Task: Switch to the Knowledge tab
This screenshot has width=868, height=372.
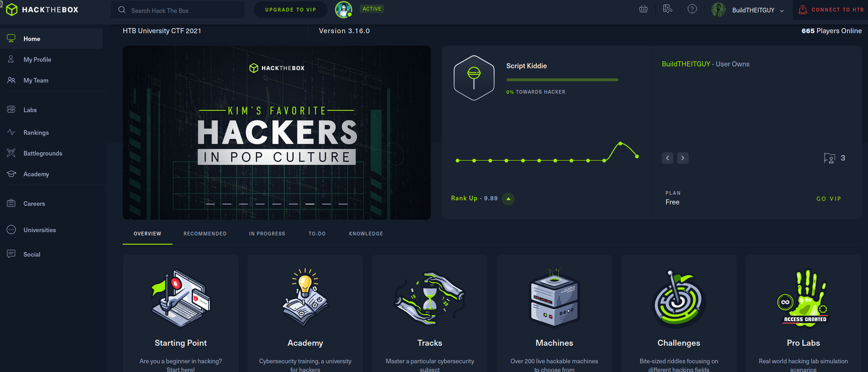Action: point(366,234)
